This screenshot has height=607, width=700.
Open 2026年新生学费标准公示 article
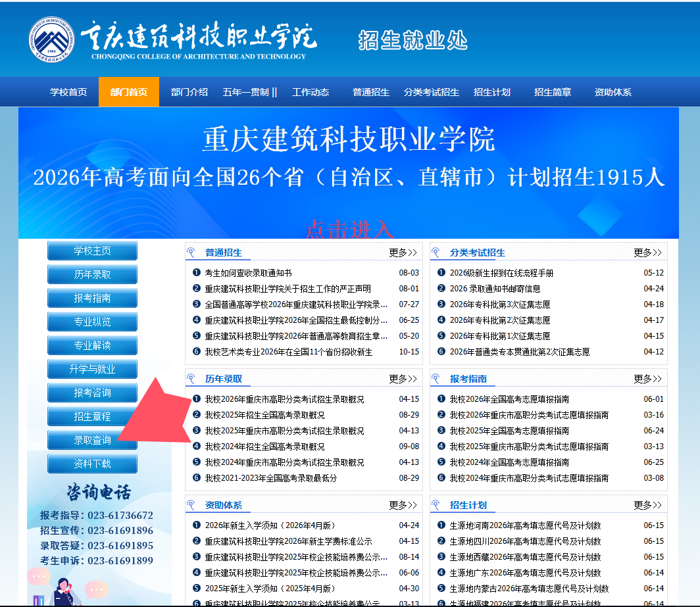(x=288, y=541)
